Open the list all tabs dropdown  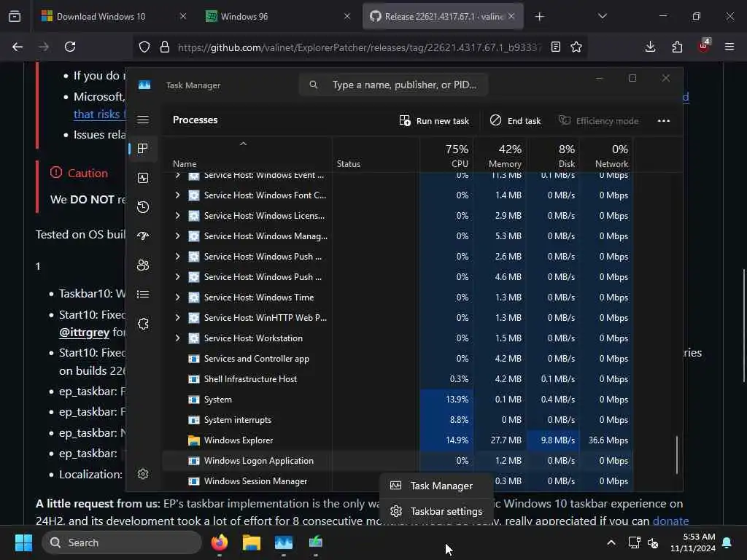tap(602, 17)
